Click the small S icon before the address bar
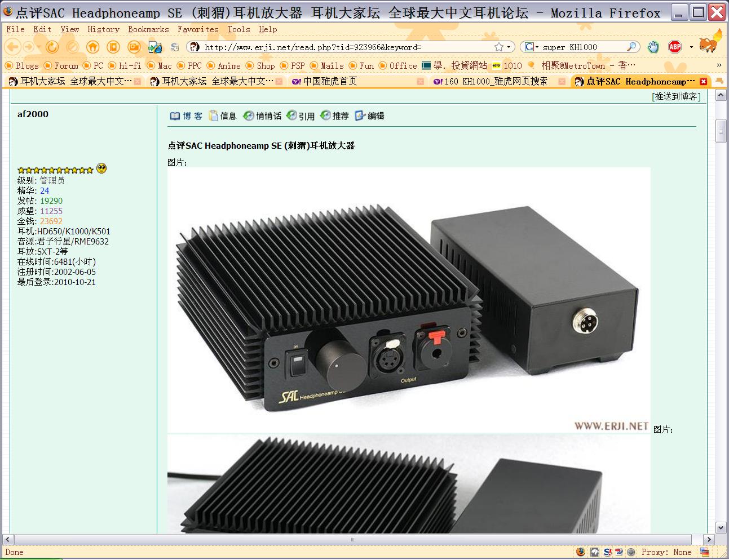 pos(175,47)
